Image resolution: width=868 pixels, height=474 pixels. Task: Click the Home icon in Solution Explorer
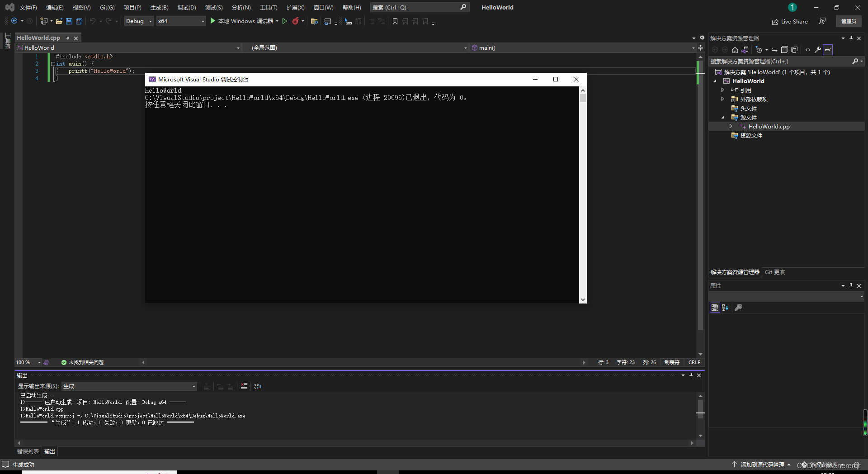click(735, 50)
